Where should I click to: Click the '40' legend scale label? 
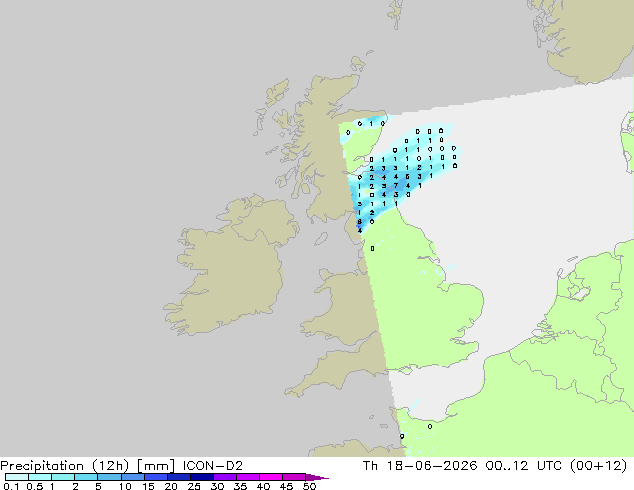pyautogui.click(x=263, y=486)
